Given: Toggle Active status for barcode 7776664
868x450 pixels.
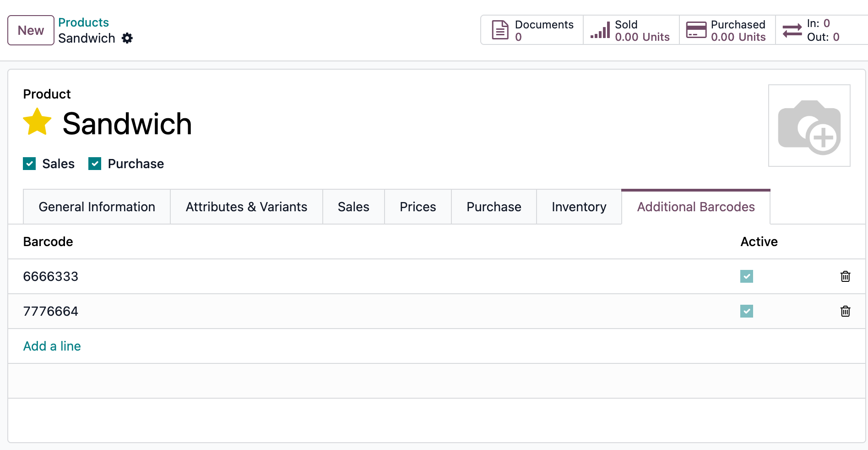Looking at the screenshot, I should tap(747, 311).
